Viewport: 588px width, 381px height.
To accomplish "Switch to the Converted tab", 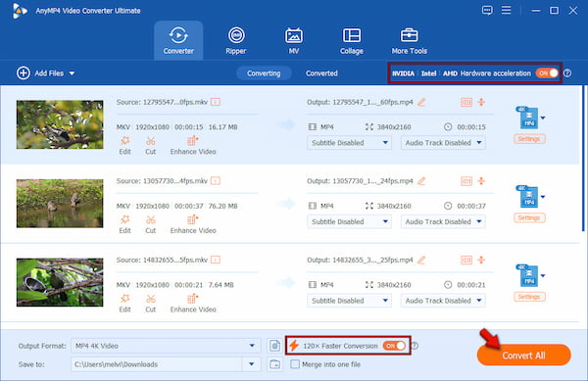I will click(x=321, y=73).
